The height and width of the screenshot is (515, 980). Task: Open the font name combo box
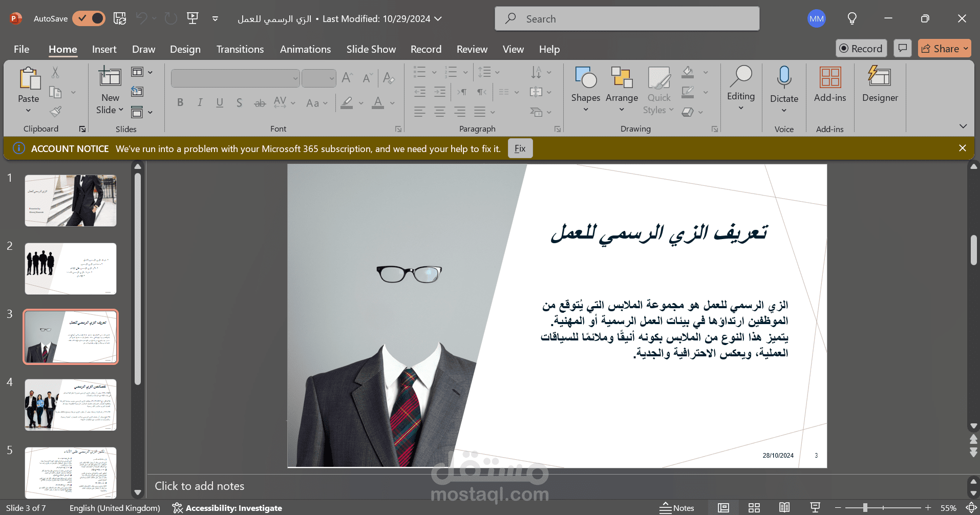click(235, 78)
